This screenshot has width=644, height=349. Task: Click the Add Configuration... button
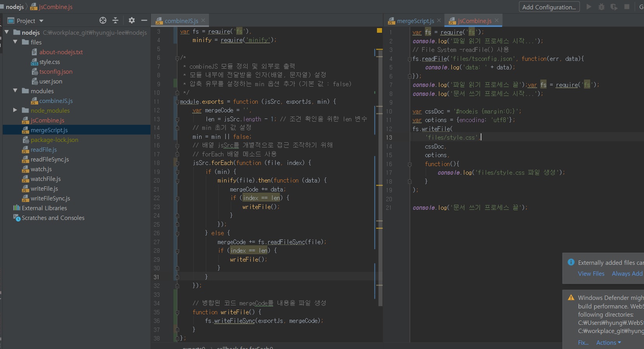point(549,7)
